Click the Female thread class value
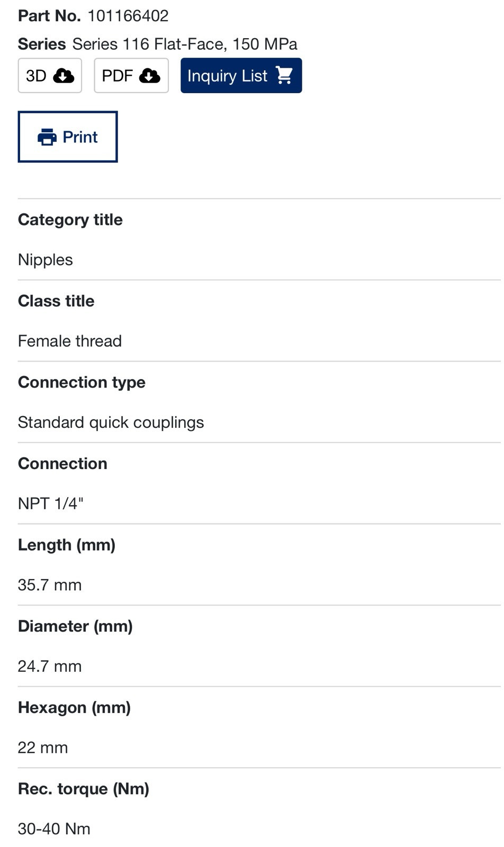This screenshot has width=504, height=847. coord(70,341)
